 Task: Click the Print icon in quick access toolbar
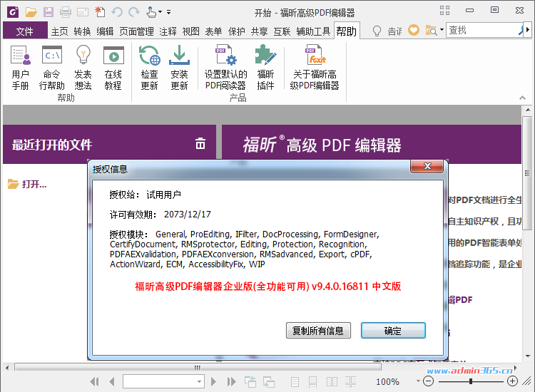65,12
